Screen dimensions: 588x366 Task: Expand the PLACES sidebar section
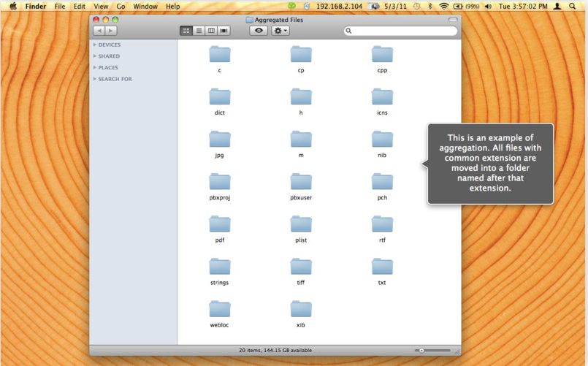(x=95, y=68)
